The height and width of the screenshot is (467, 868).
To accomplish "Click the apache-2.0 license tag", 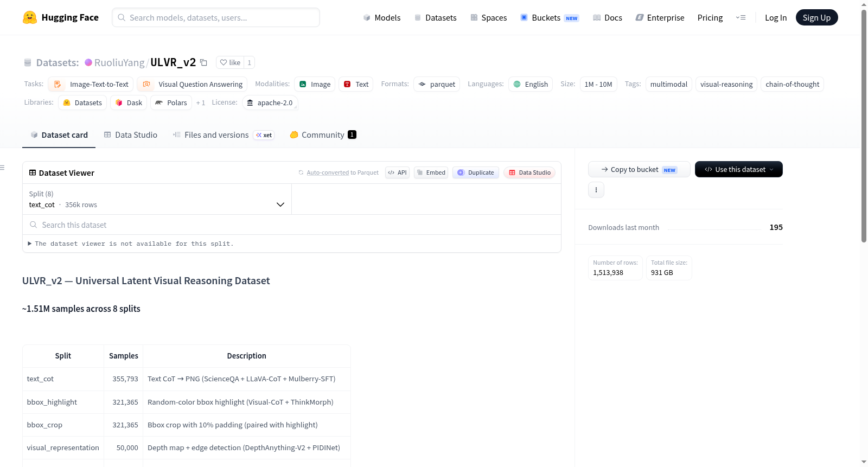I will click(270, 103).
